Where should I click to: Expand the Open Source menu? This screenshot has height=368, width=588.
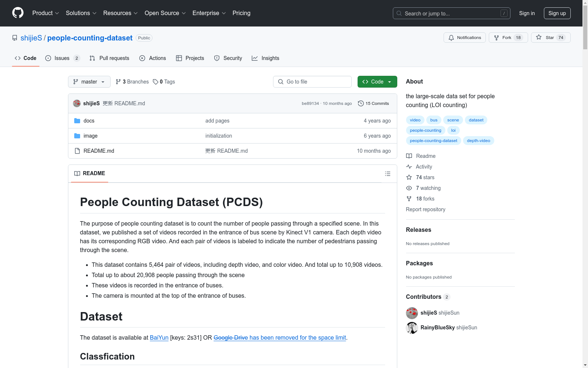(x=165, y=13)
